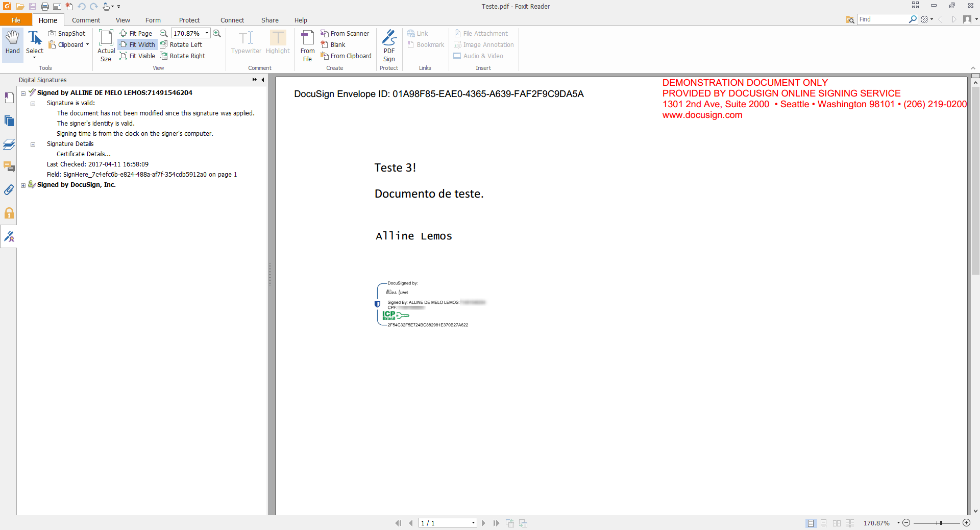Open the Digital Signatures sidebar panel icon
980x530 pixels.
(9, 236)
